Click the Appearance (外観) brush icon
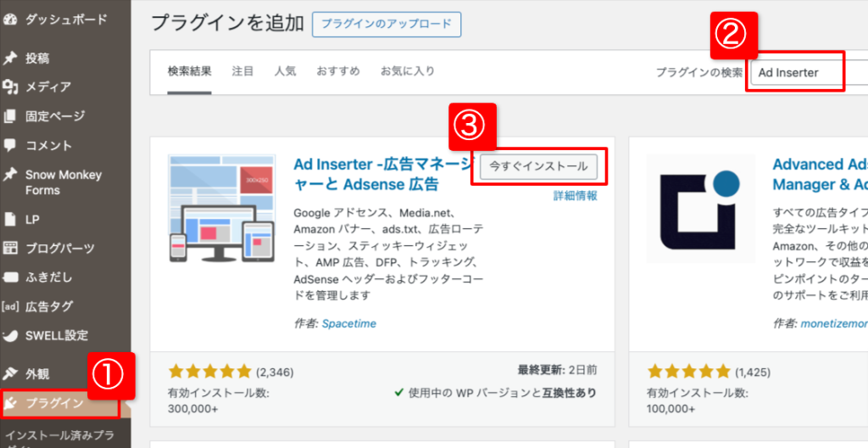Screen dimensions: 868x448 pos(10,373)
